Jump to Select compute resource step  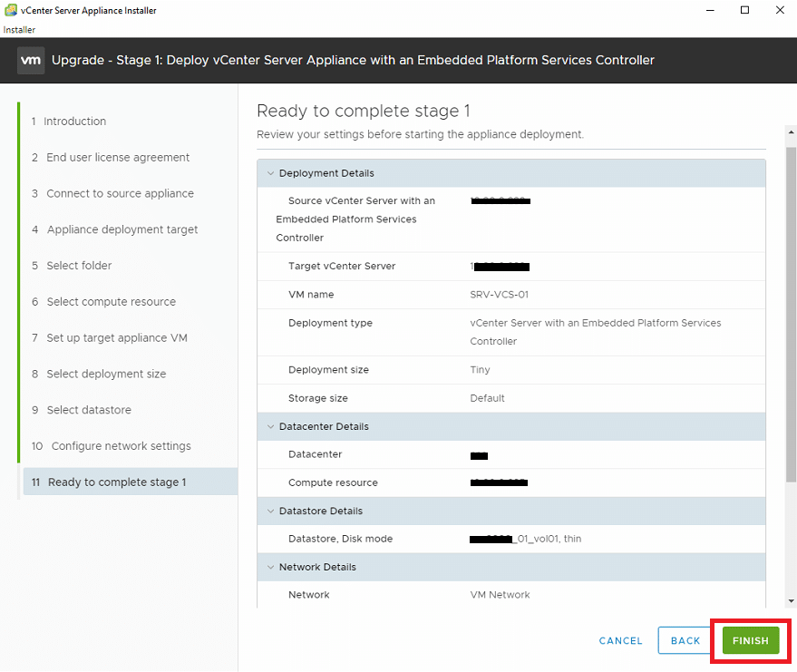(103, 302)
